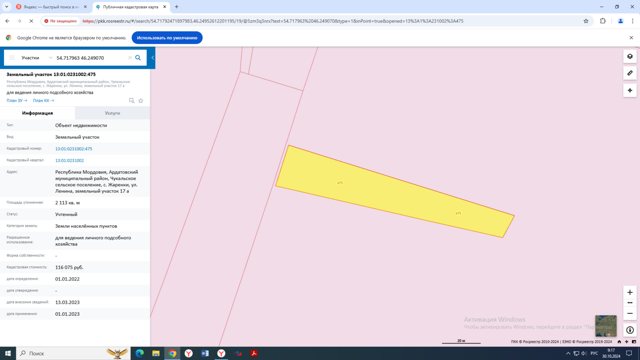Click the comment icon beside the star
This screenshot has width=640, height=360.
coord(131,100)
